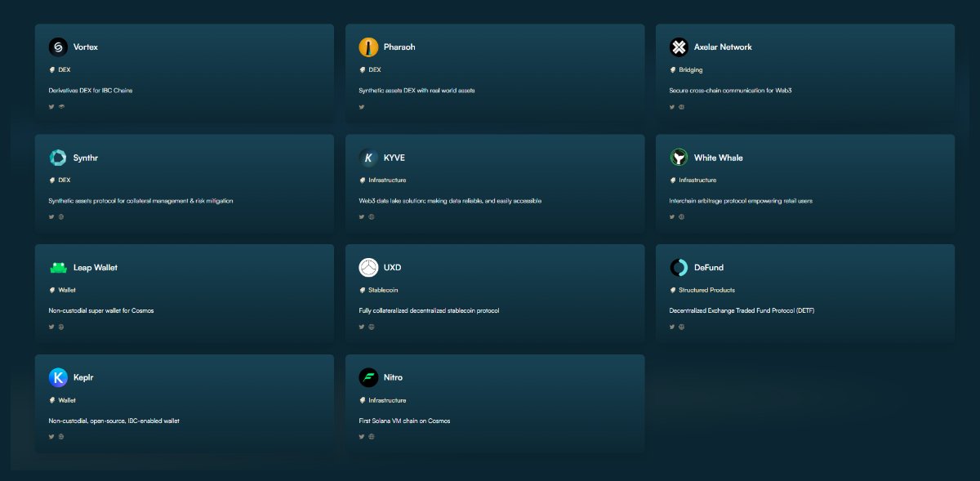
Task: Click the UXD website globe icon
Action: (x=372, y=327)
